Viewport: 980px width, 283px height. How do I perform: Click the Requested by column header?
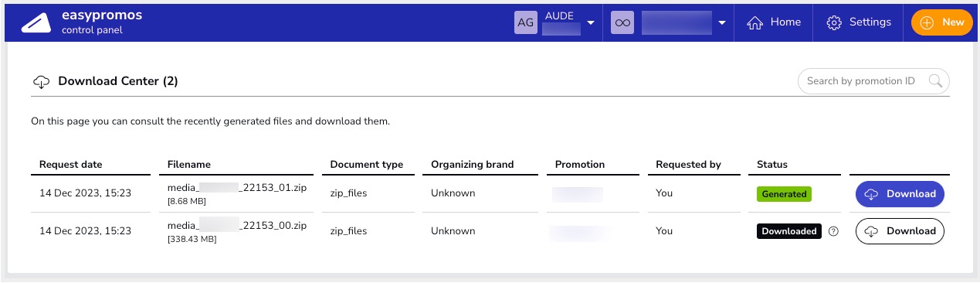tap(688, 165)
